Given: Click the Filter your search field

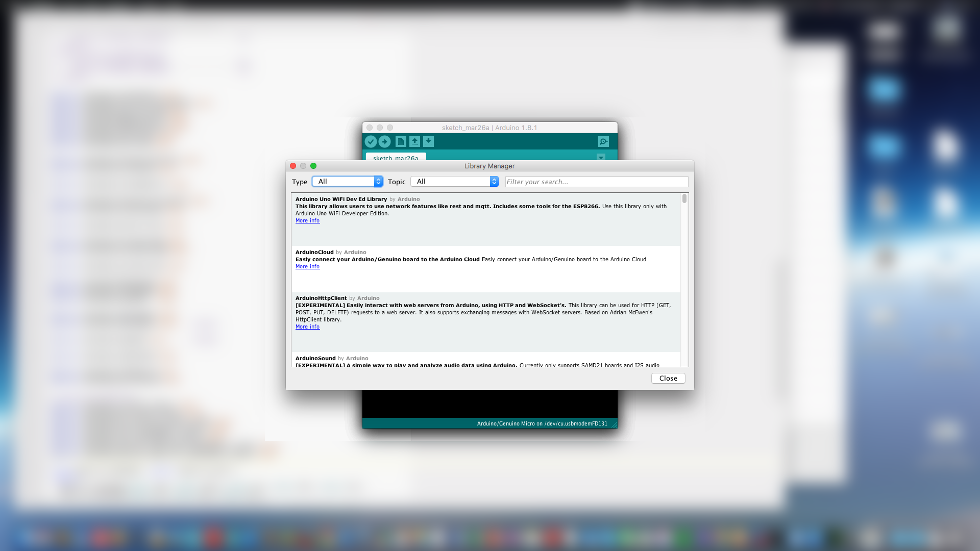Looking at the screenshot, I should tap(597, 182).
